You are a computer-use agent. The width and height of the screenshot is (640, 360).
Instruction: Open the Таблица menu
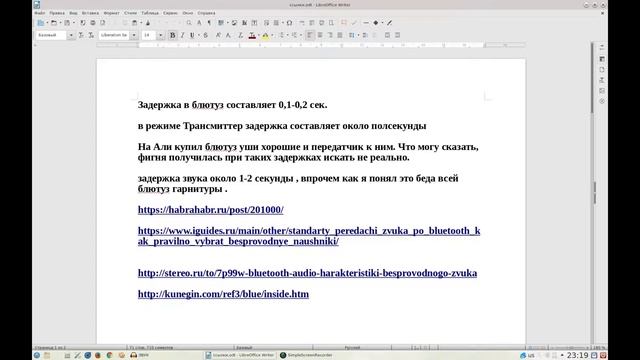tap(150, 13)
